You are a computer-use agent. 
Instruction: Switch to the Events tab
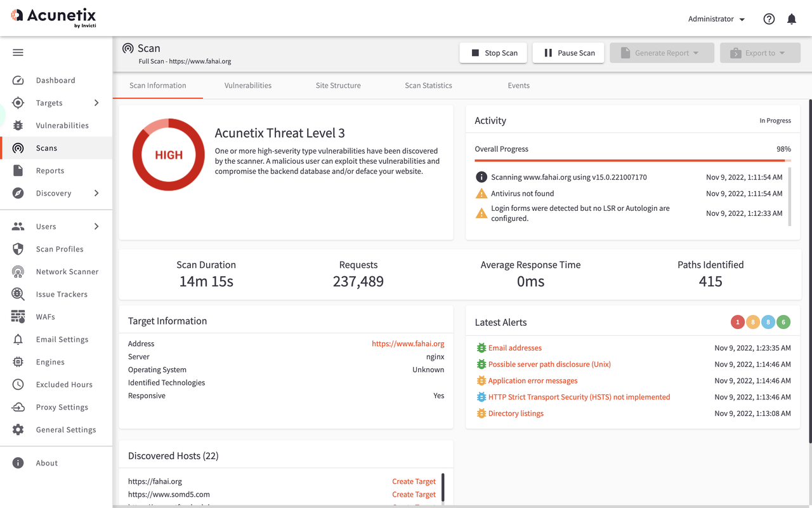click(519, 86)
